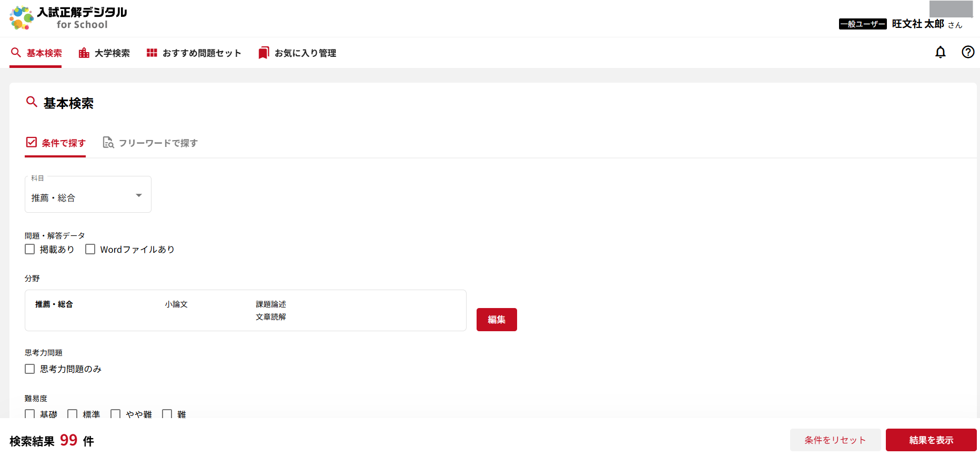
Task: Toggle the 思考力問題のみ checkbox
Action: tap(30, 369)
